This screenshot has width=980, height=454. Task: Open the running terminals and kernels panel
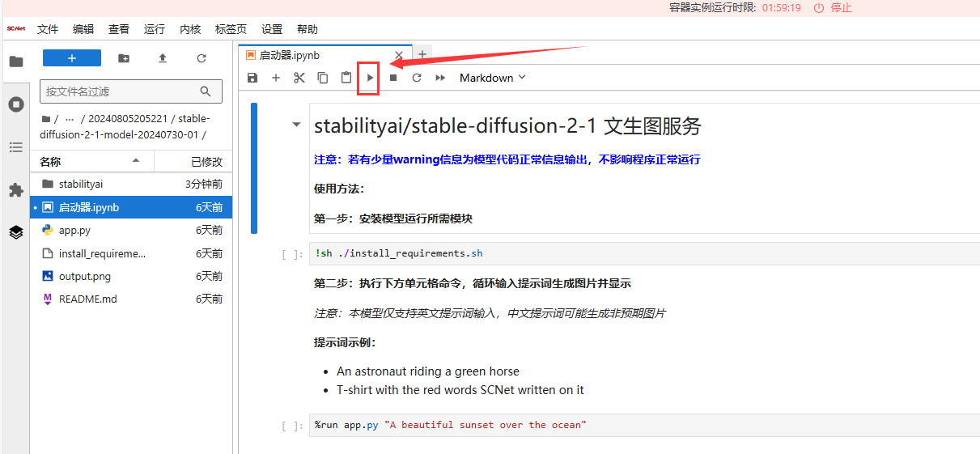(15, 104)
